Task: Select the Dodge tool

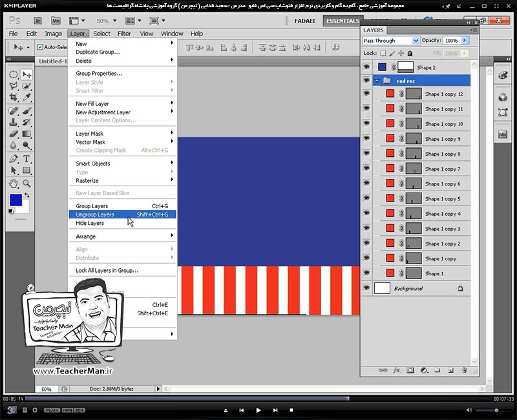Action: pyautogui.click(x=26, y=145)
